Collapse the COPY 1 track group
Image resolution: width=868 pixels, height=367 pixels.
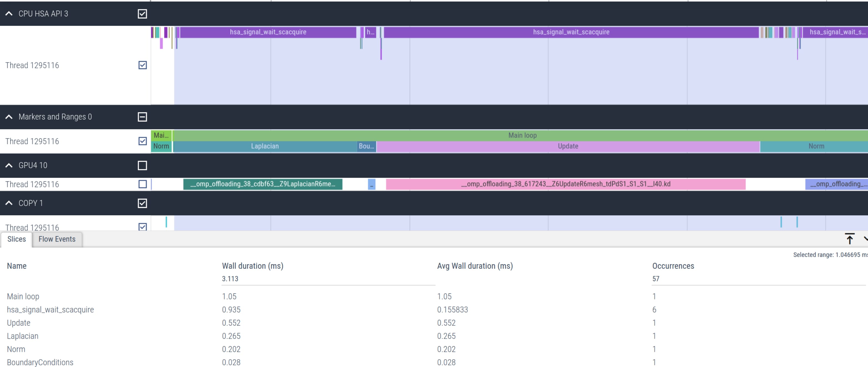(9, 203)
